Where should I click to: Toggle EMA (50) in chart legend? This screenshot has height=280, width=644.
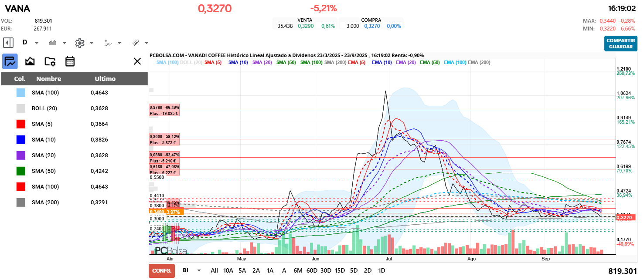pos(430,62)
